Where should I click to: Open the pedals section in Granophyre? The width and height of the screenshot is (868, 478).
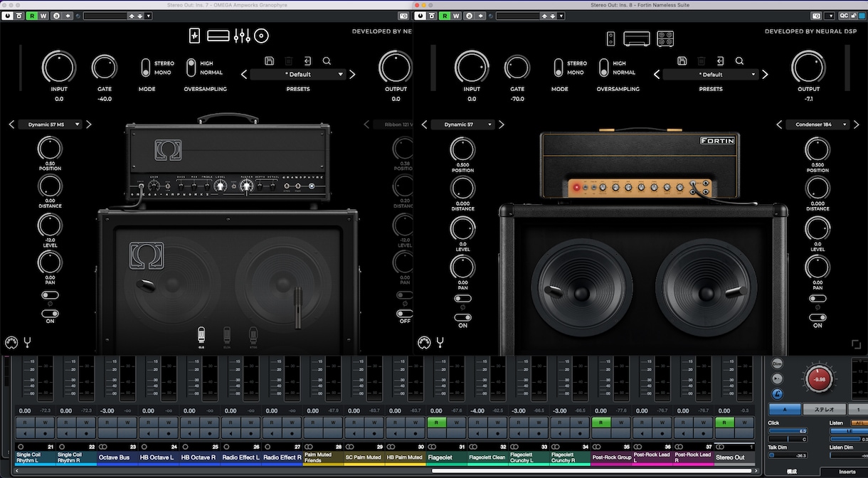click(195, 36)
